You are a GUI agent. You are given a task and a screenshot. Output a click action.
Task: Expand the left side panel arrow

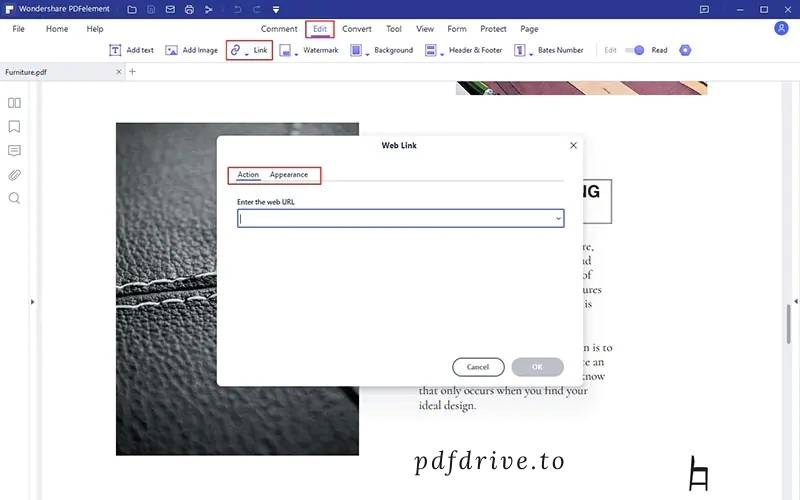coord(32,302)
